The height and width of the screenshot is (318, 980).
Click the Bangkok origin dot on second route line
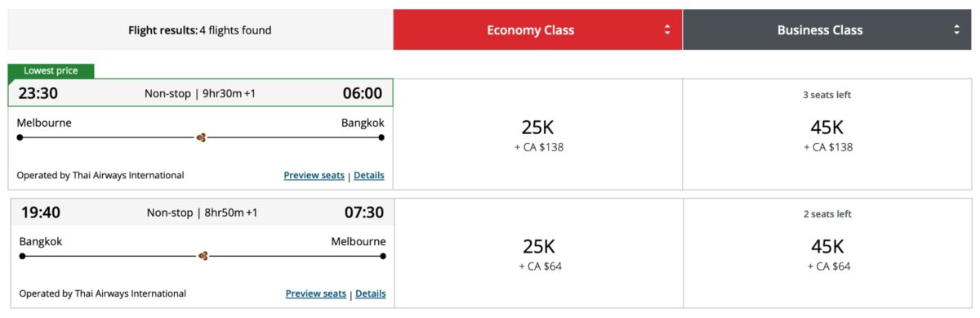pos(22,256)
